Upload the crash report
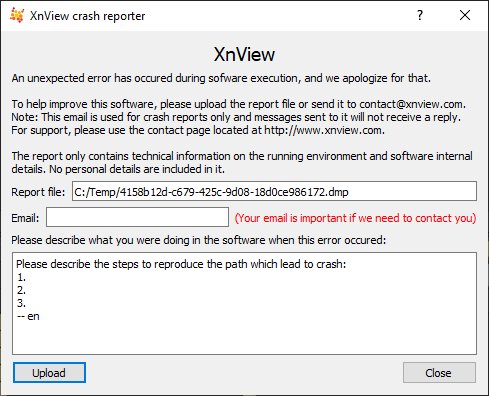The width and height of the screenshot is (489, 396). pyautogui.click(x=49, y=373)
